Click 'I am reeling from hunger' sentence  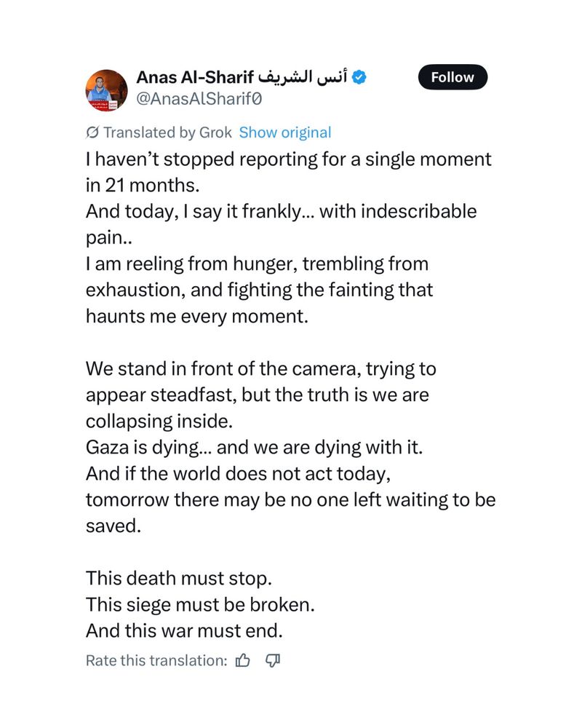point(259,290)
